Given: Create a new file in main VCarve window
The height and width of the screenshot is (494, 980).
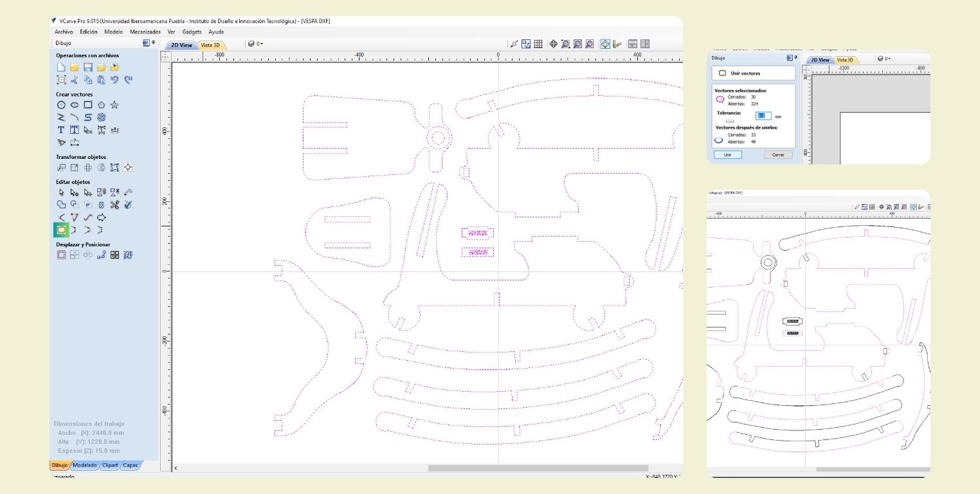Looking at the screenshot, I should click(61, 67).
